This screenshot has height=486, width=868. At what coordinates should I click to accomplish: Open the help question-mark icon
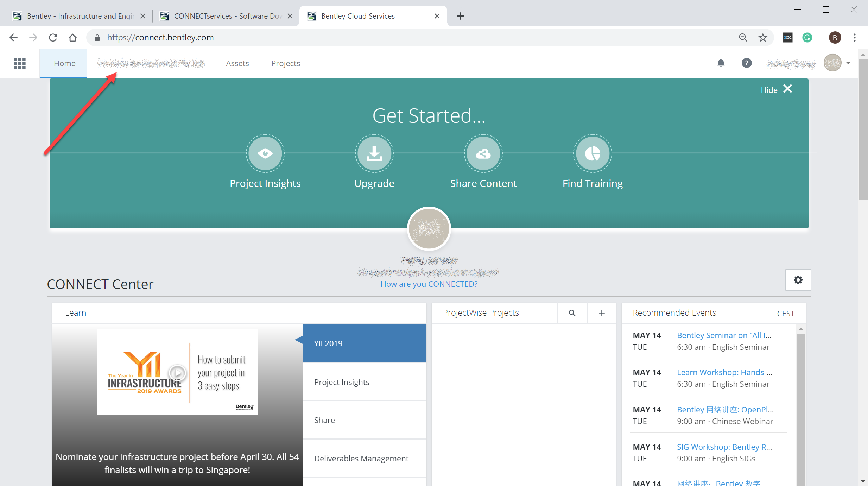(747, 63)
